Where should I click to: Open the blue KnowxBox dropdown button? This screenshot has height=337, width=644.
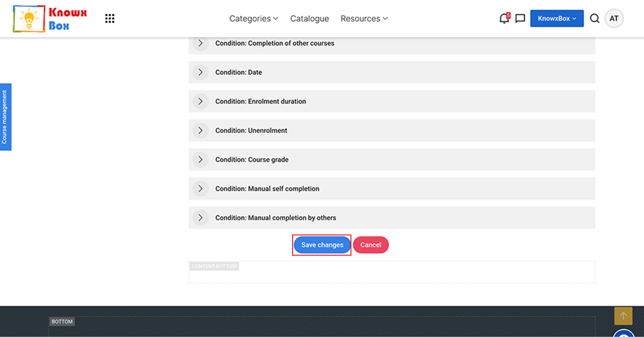tap(557, 19)
